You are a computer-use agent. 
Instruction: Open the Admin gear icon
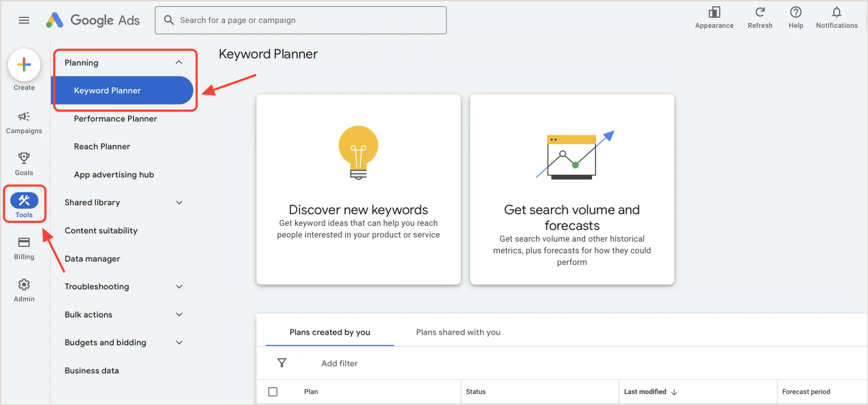(x=24, y=284)
